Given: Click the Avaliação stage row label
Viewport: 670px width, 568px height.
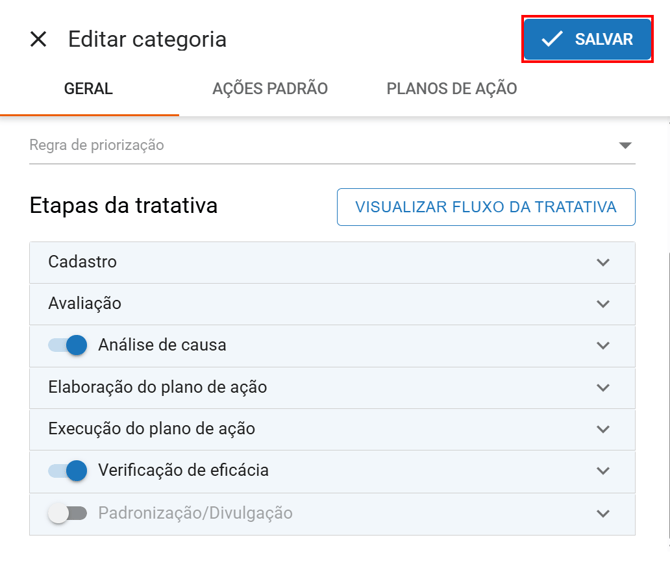Looking at the screenshot, I should (x=84, y=304).
